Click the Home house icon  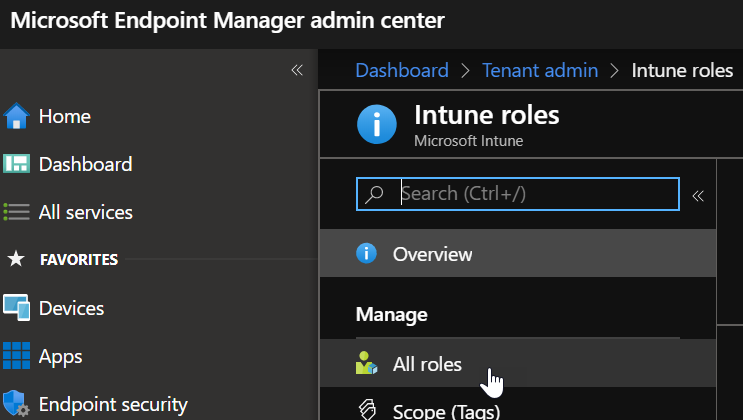click(x=17, y=117)
